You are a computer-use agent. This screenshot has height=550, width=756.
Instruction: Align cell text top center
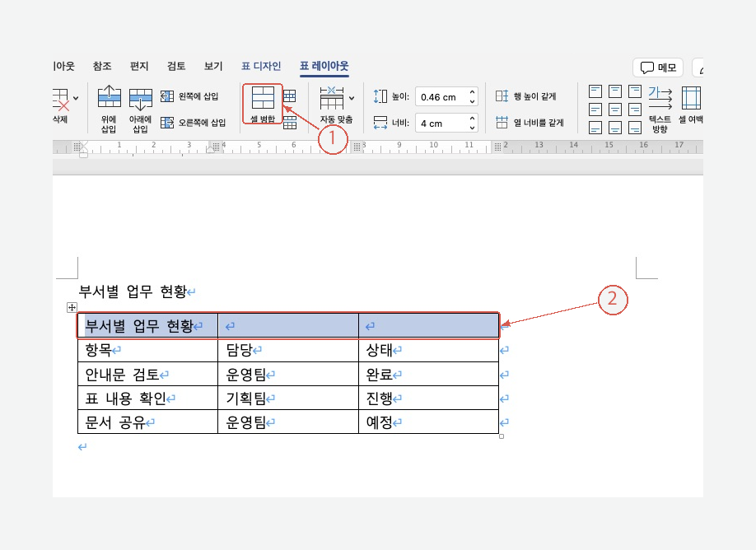[615, 91]
